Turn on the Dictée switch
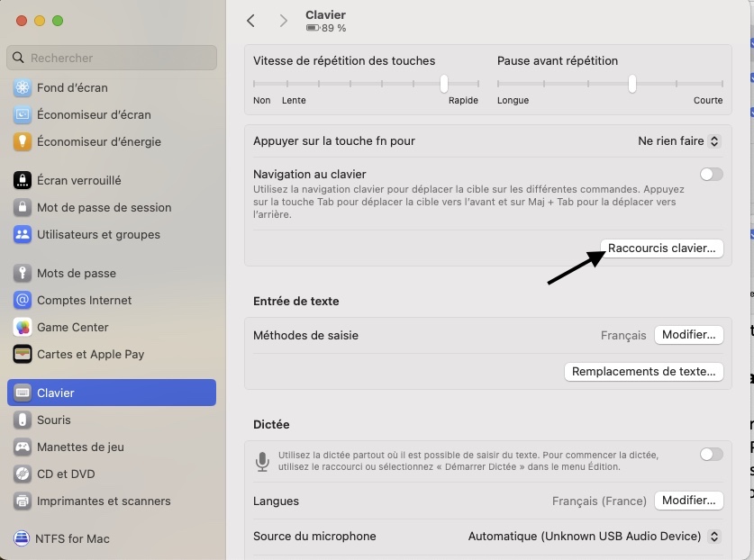The width and height of the screenshot is (754, 560). click(711, 455)
